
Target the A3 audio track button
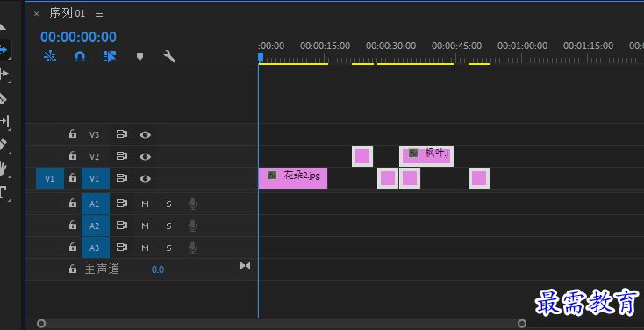point(96,247)
